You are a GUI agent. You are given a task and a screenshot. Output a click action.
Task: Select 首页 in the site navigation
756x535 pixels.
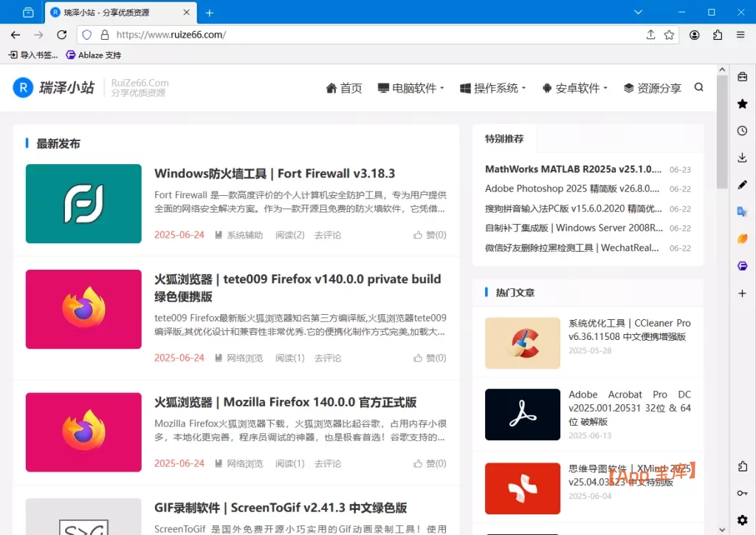[344, 87]
